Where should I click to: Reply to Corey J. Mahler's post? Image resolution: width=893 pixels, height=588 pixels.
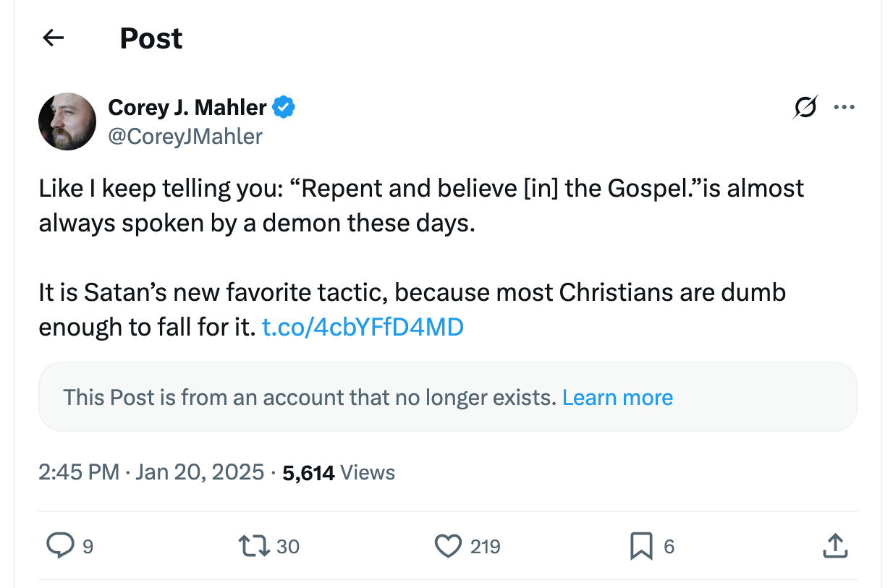pos(62,546)
